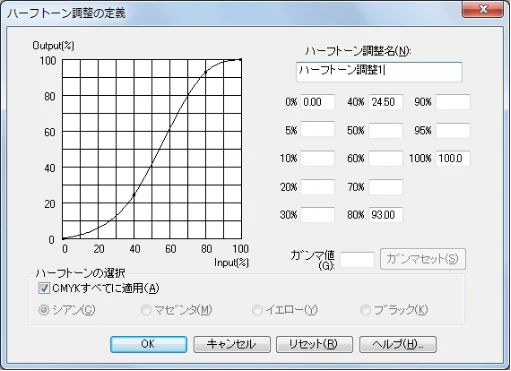Click the リセット(R) button
The width and height of the screenshot is (511, 371).
click(314, 344)
